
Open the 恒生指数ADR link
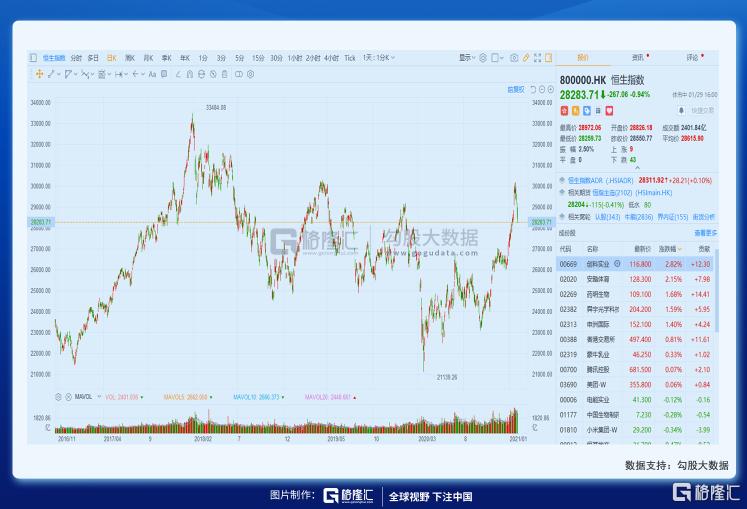pyautogui.click(x=600, y=181)
